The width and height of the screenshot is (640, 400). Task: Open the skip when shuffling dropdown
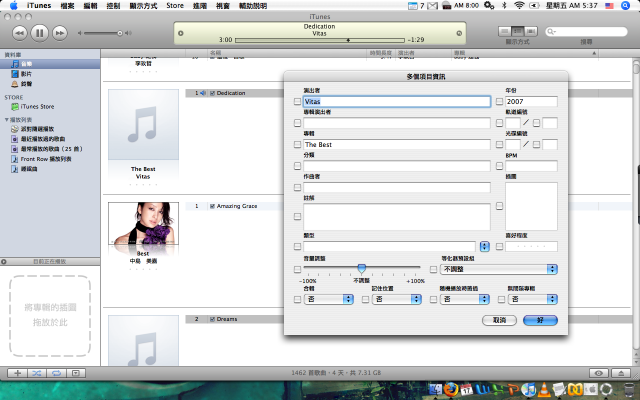coord(465,299)
